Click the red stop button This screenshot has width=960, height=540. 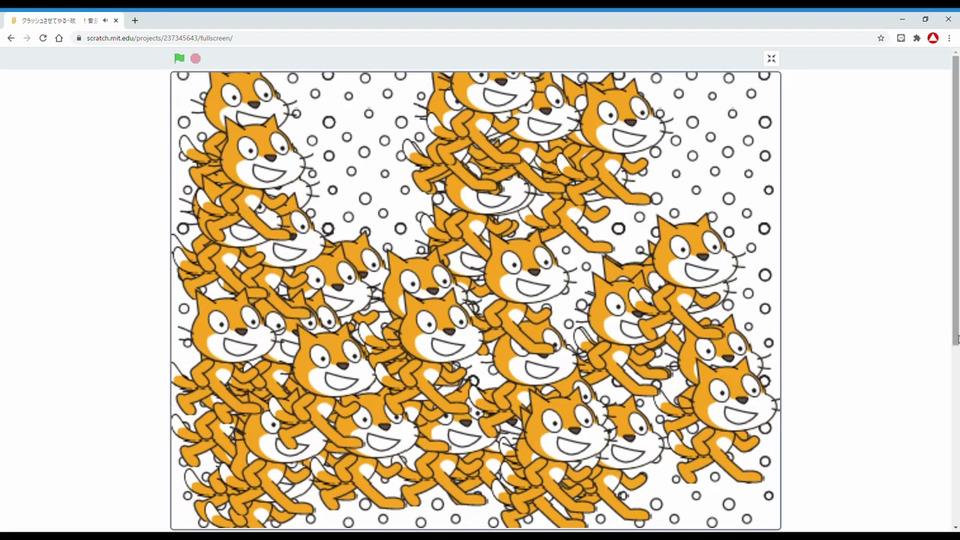[x=195, y=58]
